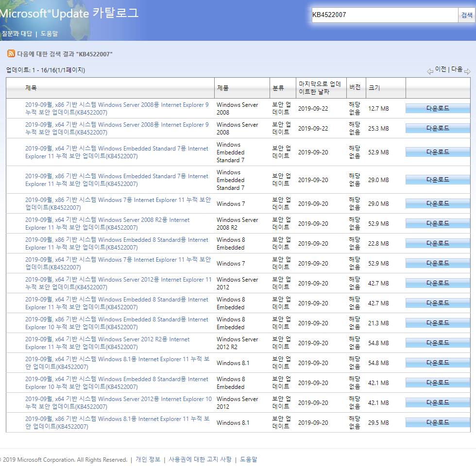Sort by the 제목 column header

coord(31,88)
